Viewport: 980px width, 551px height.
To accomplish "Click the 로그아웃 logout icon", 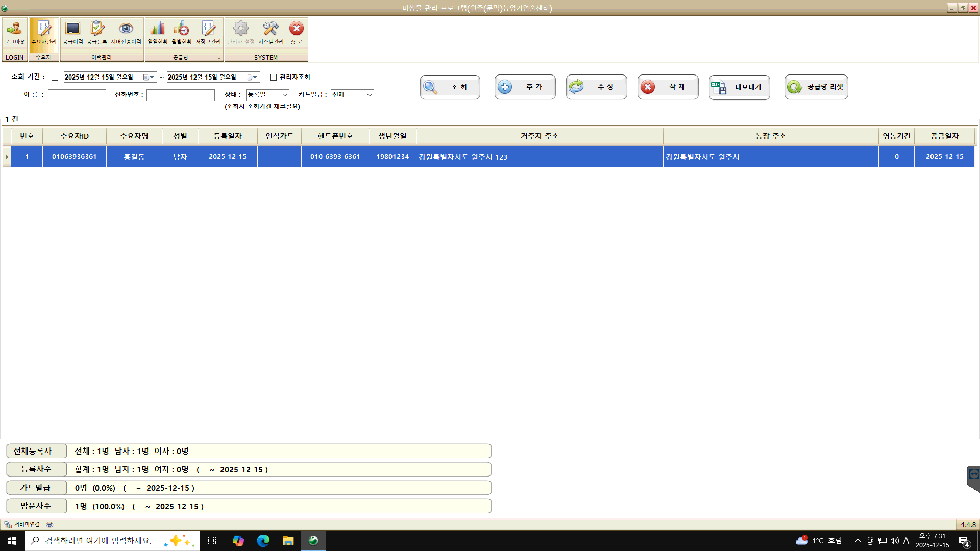I will tap(14, 33).
